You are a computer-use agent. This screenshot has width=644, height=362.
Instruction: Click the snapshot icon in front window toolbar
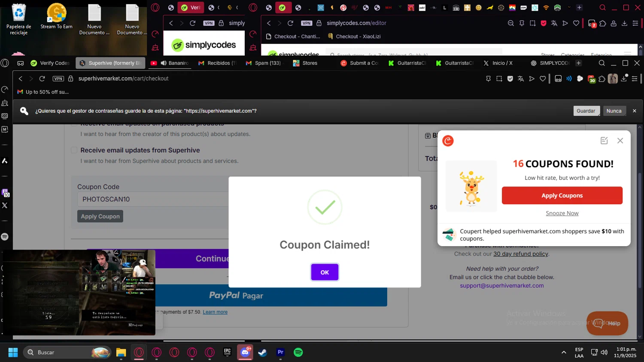pyautogui.click(x=499, y=78)
